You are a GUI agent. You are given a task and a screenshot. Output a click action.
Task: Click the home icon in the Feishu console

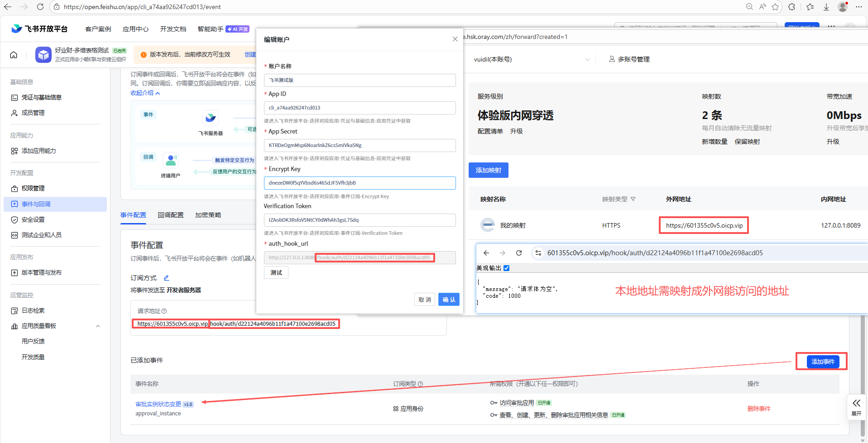pos(14,55)
